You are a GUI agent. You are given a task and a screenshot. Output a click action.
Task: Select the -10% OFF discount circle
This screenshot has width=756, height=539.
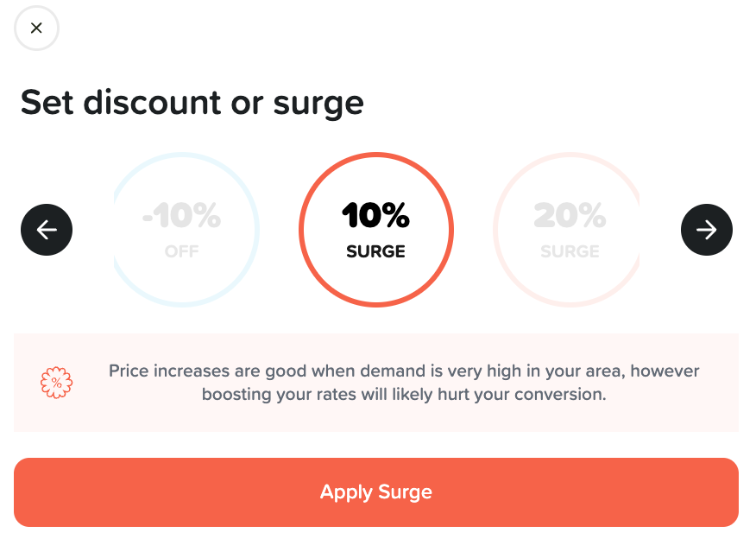tap(186, 230)
